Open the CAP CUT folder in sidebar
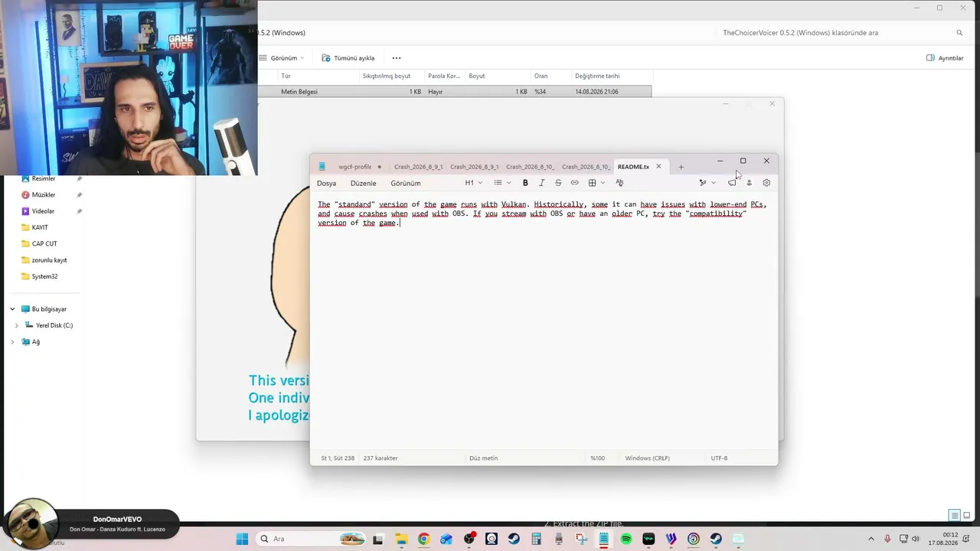 44,244
